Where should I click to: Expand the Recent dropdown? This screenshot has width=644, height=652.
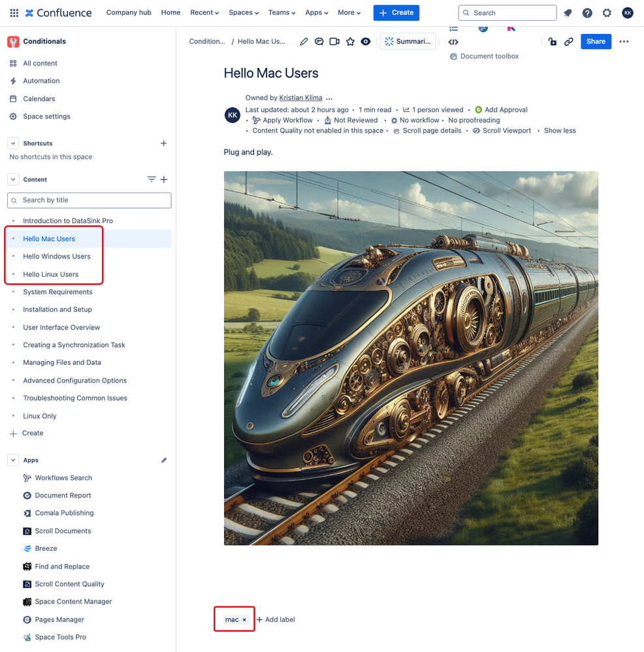pos(204,12)
